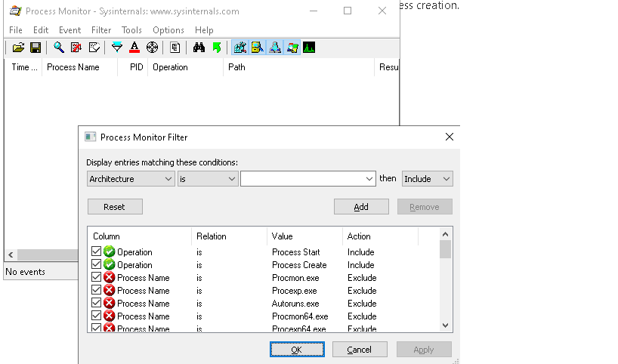Uncheck the Process Start filter checkbox
The image size is (618, 364).
[x=96, y=251]
